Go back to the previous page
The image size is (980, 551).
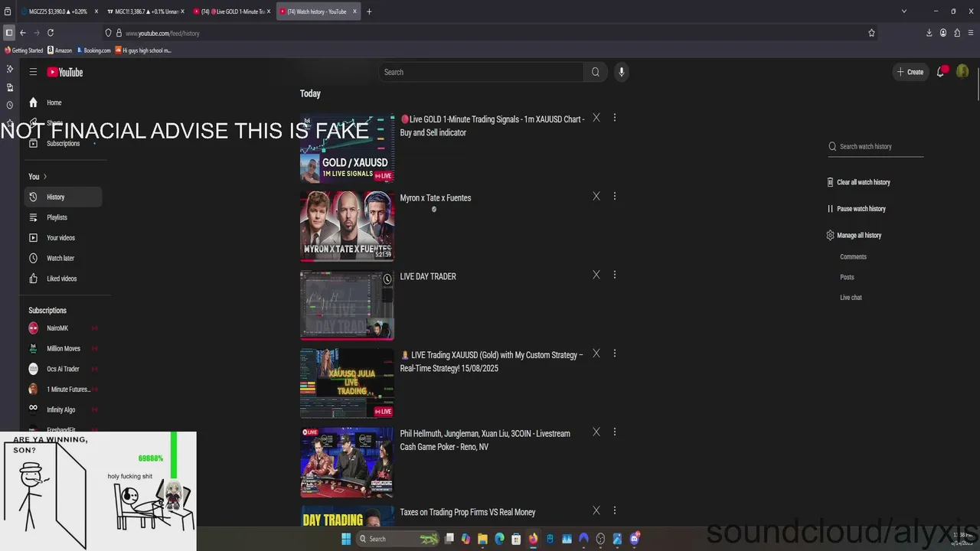click(23, 33)
